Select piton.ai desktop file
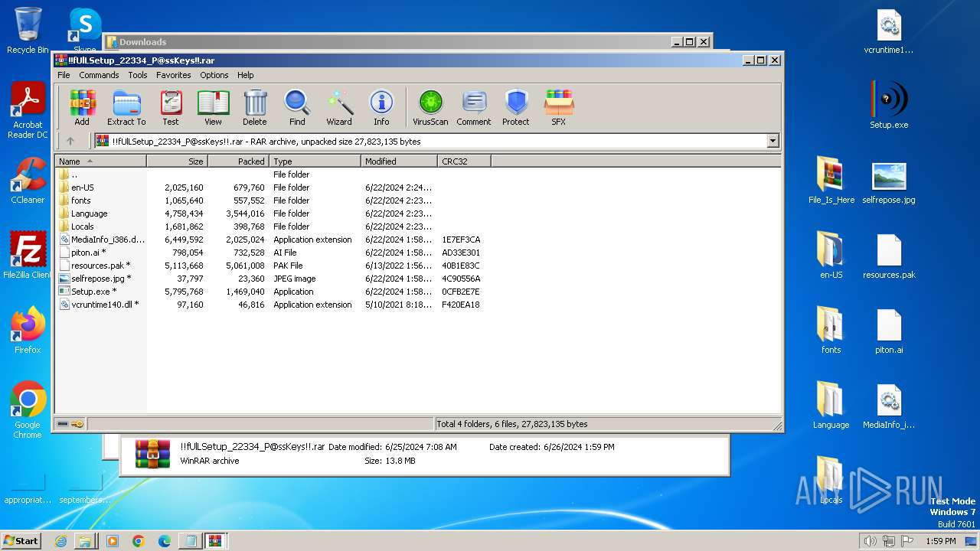 tap(889, 331)
